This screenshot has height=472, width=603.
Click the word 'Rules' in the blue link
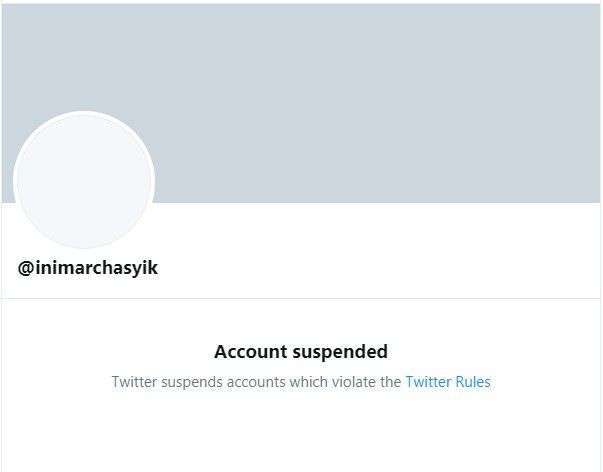(473, 382)
